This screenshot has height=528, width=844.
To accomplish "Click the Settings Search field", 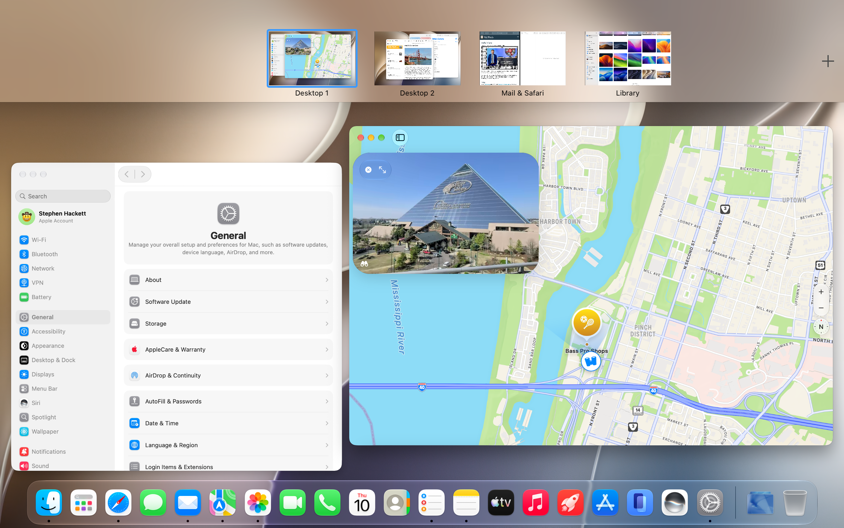I will pos(63,196).
